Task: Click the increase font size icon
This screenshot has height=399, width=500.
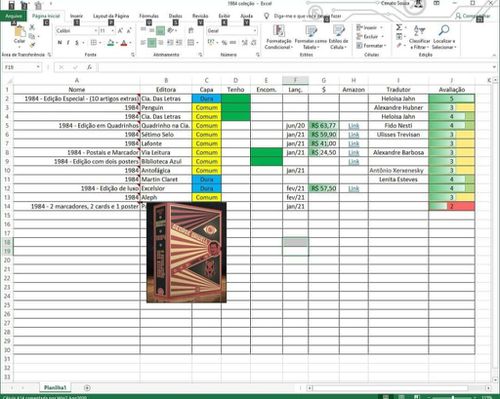Action: pyautogui.click(x=120, y=31)
